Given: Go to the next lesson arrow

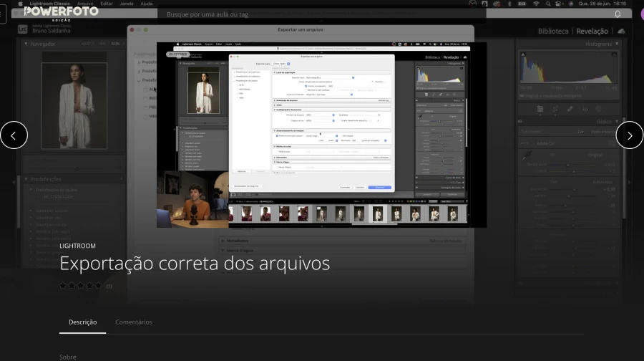Looking at the screenshot, I should tap(629, 135).
